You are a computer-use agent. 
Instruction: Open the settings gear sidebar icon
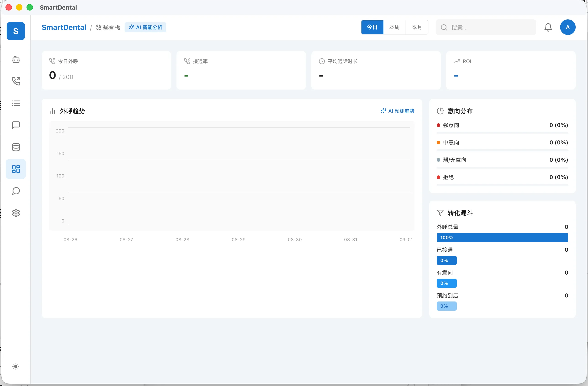click(x=16, y=213)
